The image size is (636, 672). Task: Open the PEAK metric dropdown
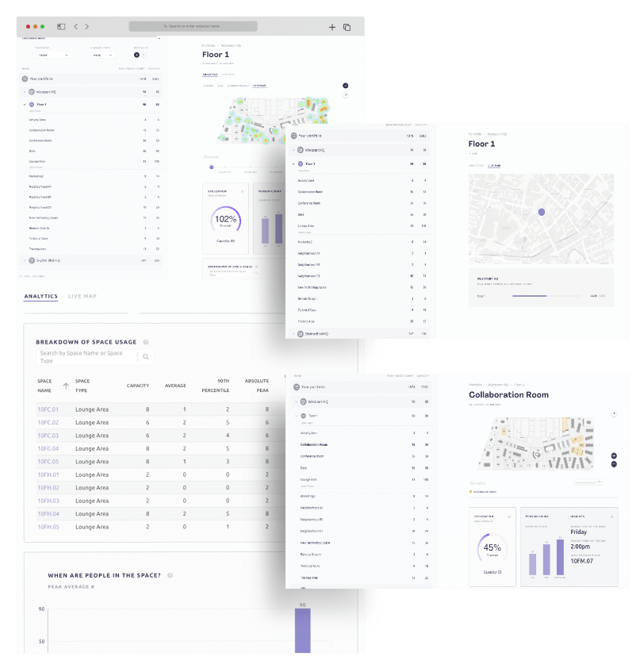[102, 55]
